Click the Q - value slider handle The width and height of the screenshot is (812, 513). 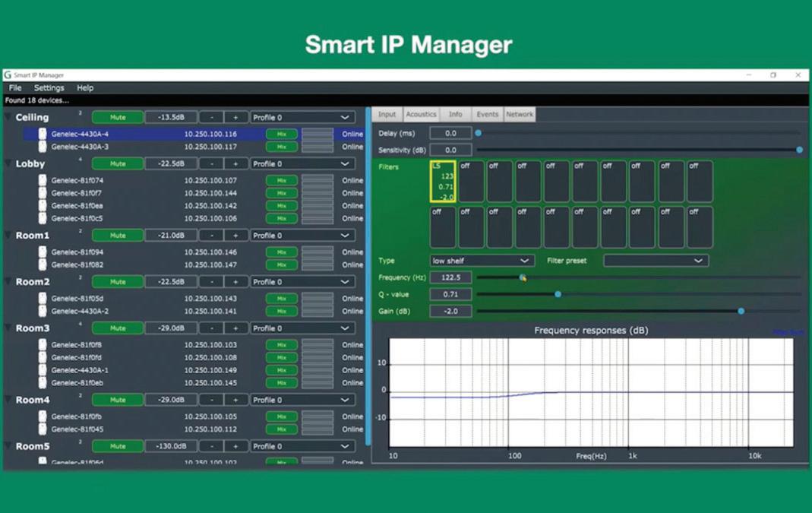point(558,294)
